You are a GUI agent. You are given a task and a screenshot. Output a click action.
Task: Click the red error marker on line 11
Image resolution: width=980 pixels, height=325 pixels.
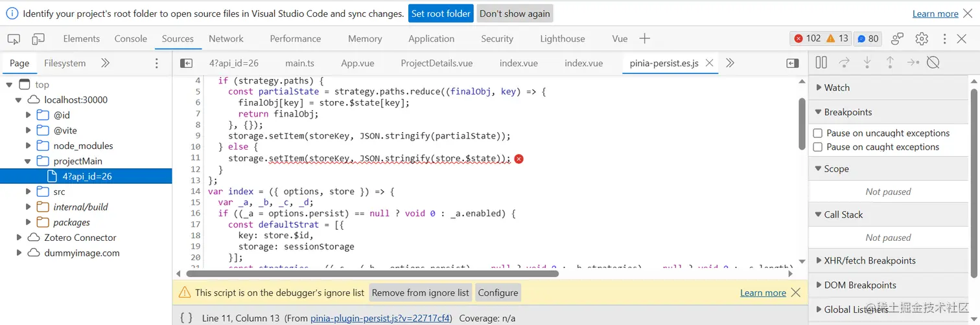(519, 159)
